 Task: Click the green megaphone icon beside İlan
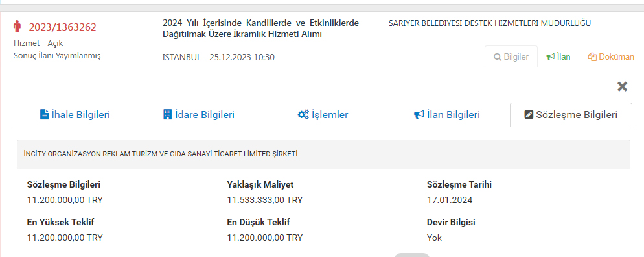click(550, 57)
